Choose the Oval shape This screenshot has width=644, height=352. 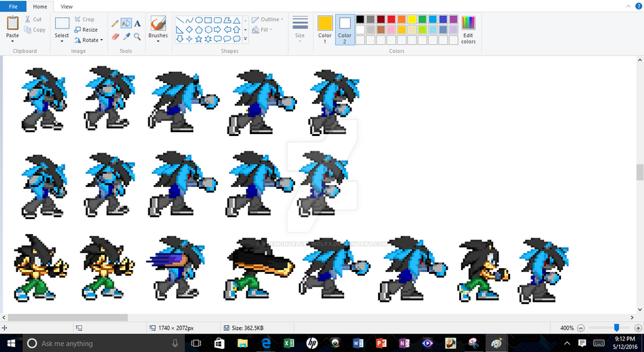pos(199,20)
